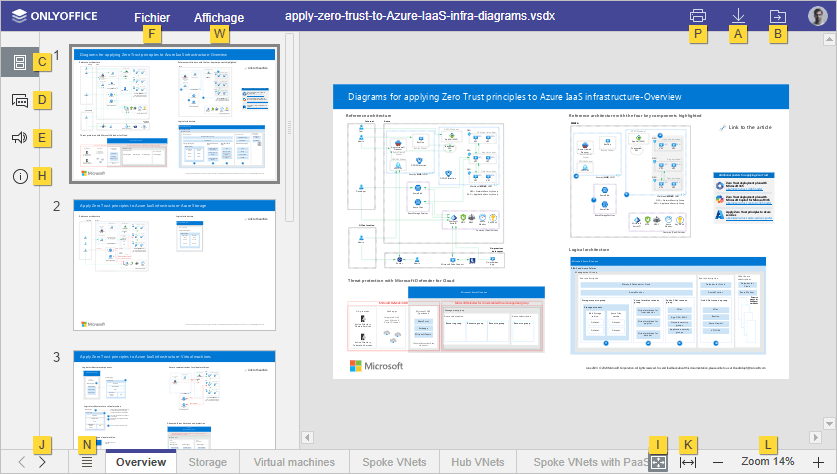This screenshot has height=474, width=837.
Task: Click the thumbnail panel scrollbar handle
Action: [x=289, y=127]
